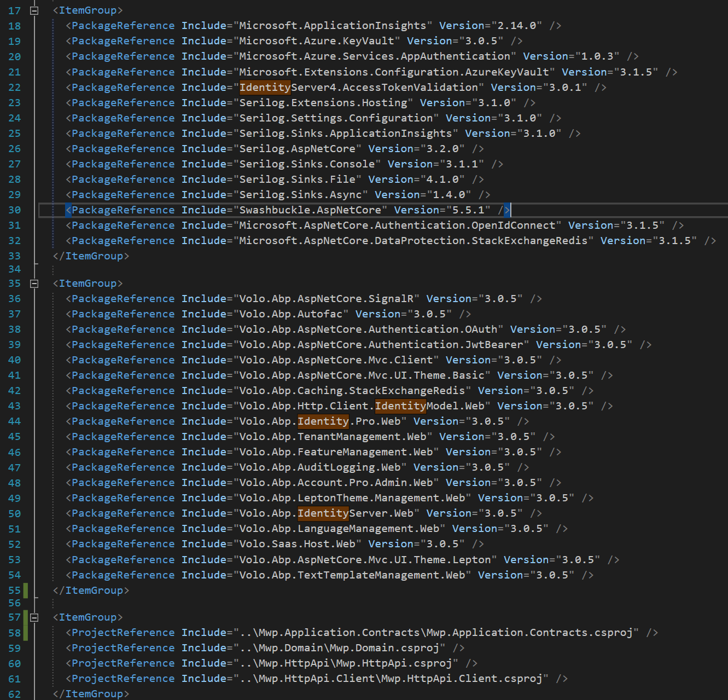Image resolution: width=728 pixels, height=700 pixels.
Task: Click the highlighted closing bracket on line 30
Action: point(507,210)
